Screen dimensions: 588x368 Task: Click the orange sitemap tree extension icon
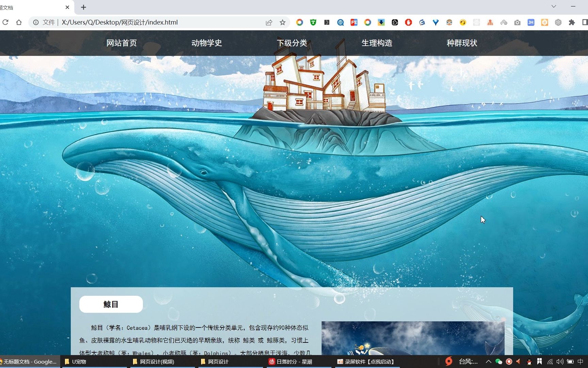pos(490,22)
